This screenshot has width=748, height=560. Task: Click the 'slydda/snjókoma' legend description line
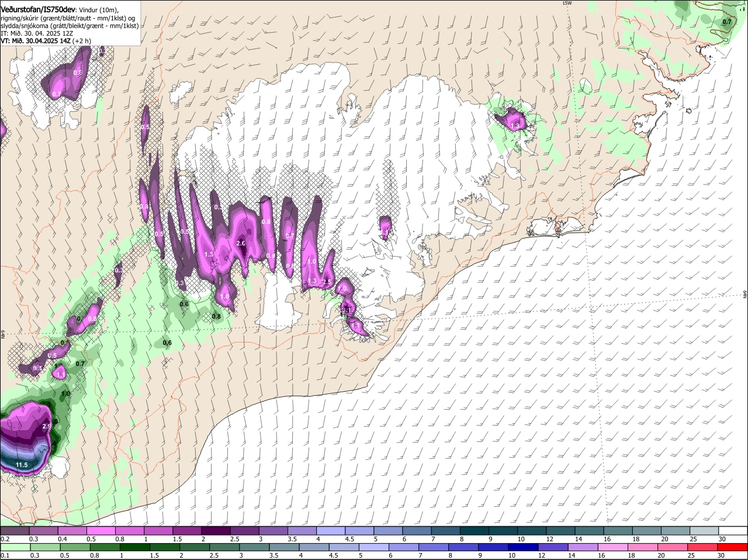(x=70, y=26)
